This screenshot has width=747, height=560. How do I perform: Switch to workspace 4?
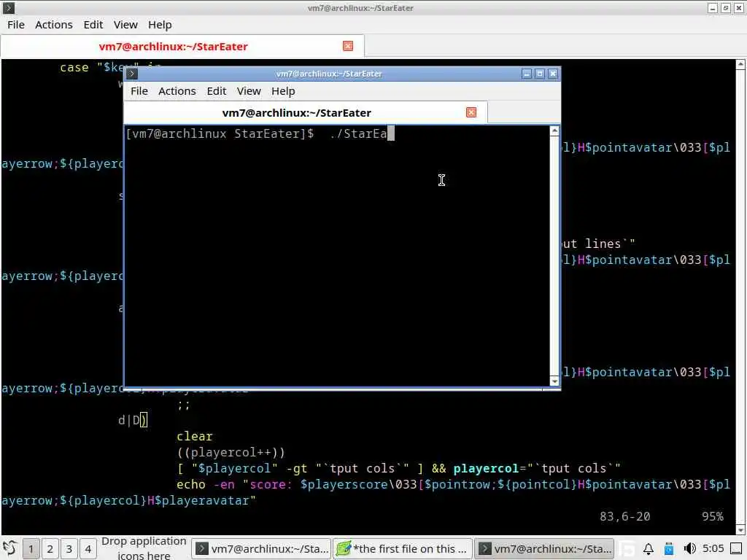click(88, 549)
